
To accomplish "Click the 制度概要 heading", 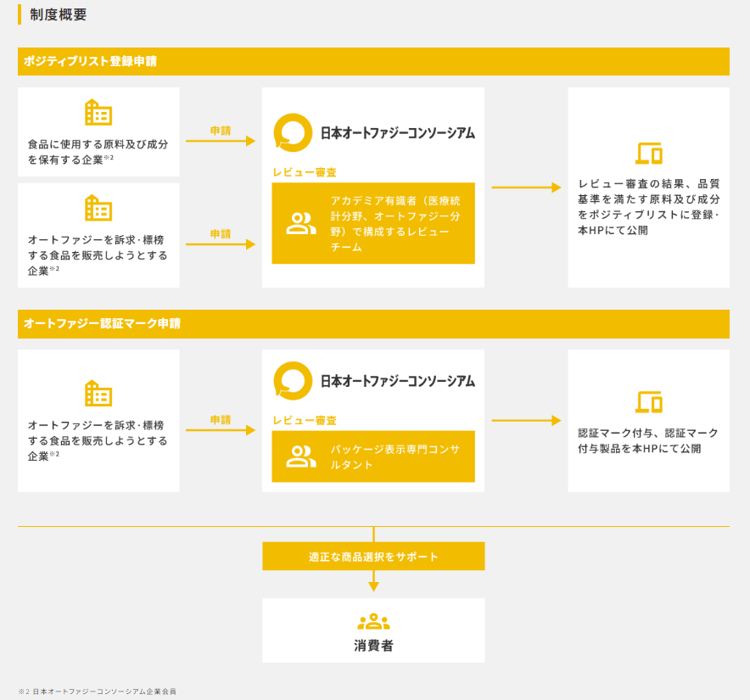I will (x=58, y=14).
